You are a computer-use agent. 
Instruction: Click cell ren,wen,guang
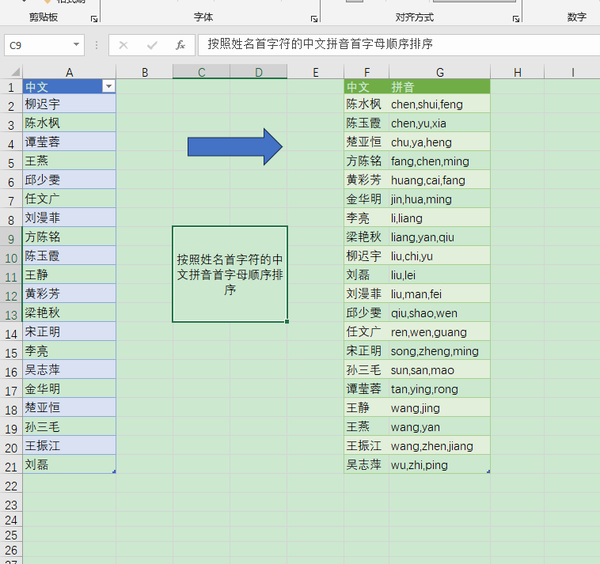point(440,331)
